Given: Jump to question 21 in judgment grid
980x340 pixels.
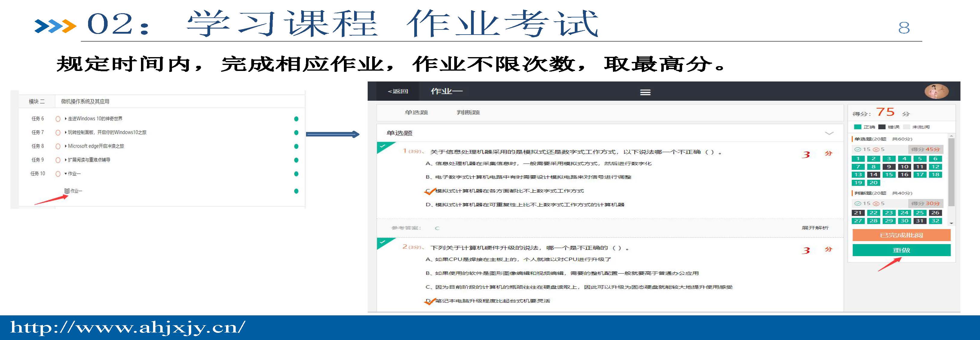Looking at the screenshot, I should (858, 213).
